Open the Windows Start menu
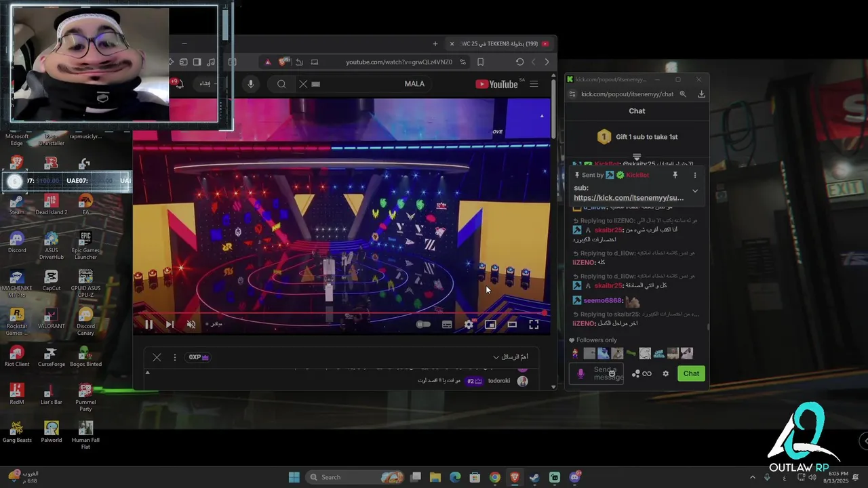Viewport: 868px width, 488px height. (294, 477)
